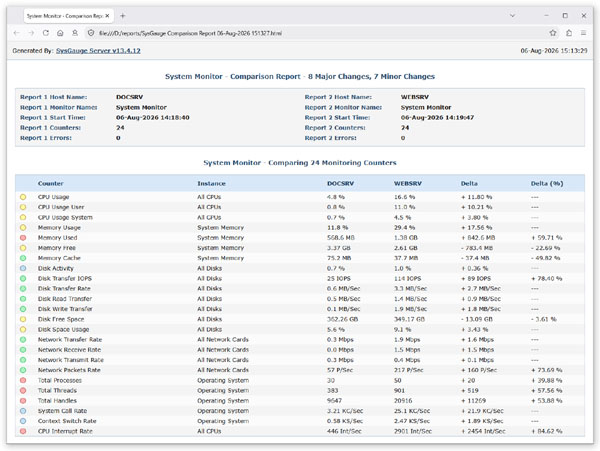Click the yellow dot beside CPU Usage User
The height and width of the screenshot is (451, 600).
pos(23,207)
